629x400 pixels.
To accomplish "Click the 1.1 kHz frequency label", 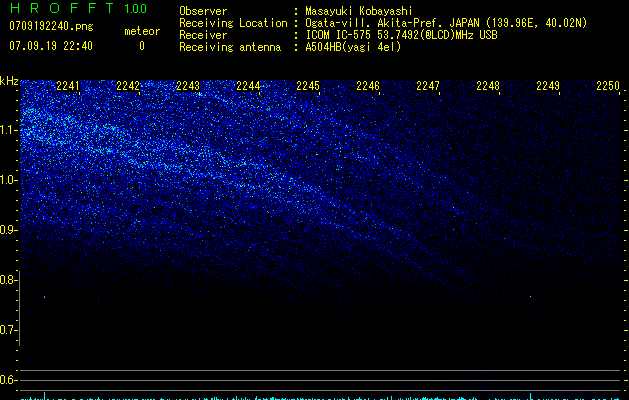I will pos(9,130).
